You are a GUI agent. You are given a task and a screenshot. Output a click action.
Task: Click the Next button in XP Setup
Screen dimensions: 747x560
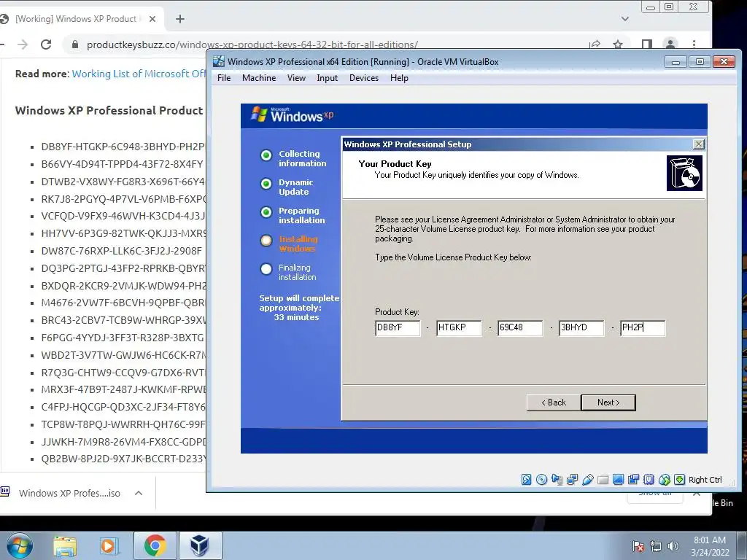click(608, 402)
